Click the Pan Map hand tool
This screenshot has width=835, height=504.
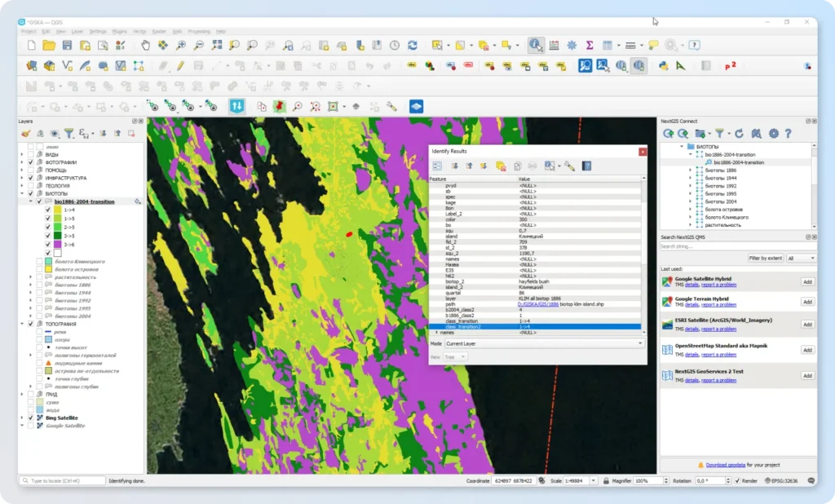tap(145, 46)
